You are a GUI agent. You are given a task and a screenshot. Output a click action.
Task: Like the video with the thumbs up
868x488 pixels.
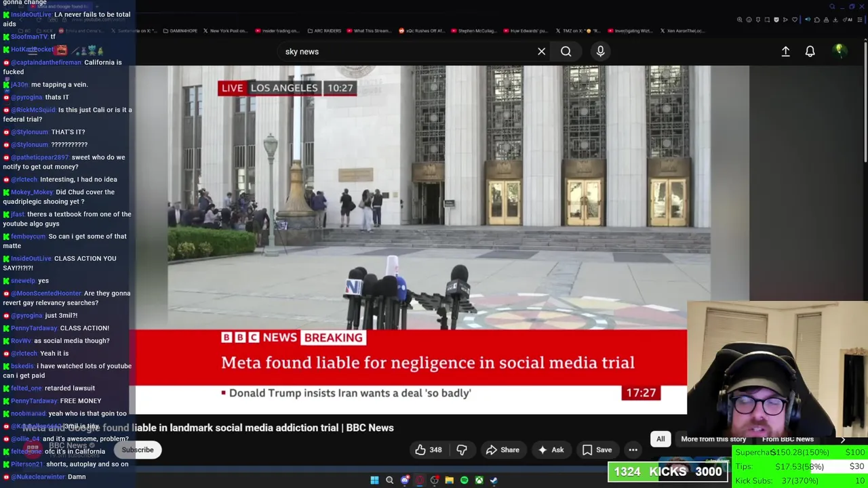coord(428,450)
